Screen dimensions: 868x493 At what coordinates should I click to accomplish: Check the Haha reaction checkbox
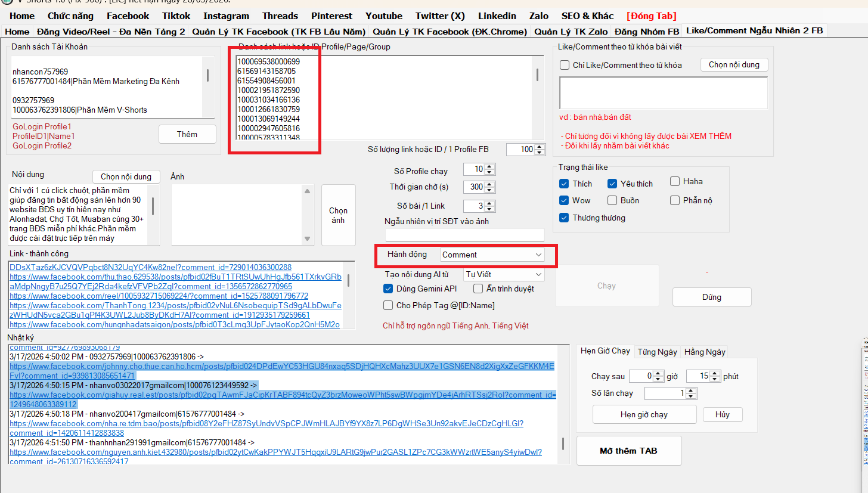pyautogui.click(x=675, y=182)
